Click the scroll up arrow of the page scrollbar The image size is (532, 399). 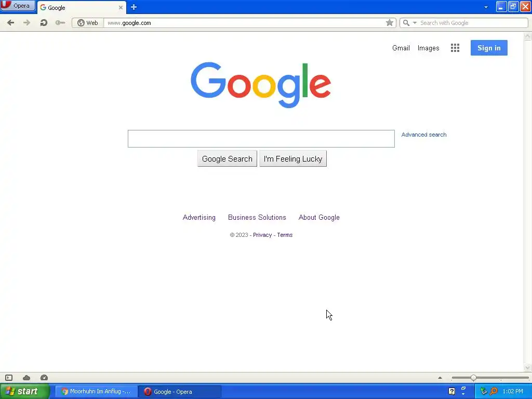pos(528,36)
